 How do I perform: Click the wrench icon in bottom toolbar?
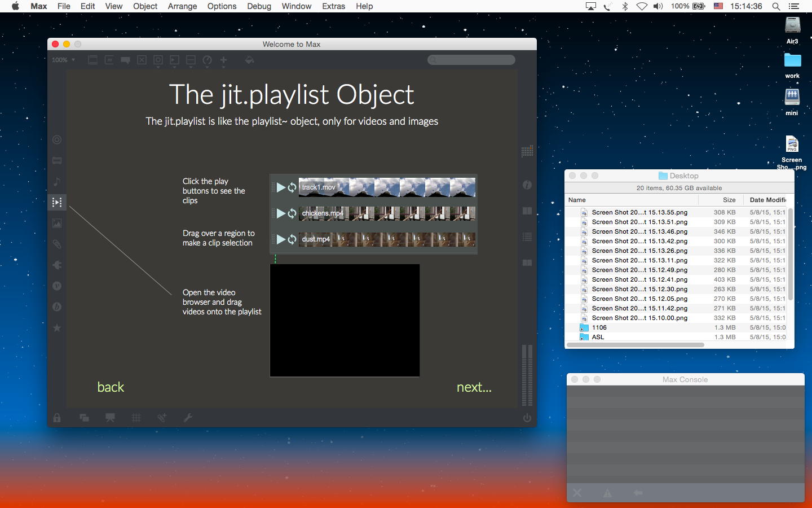[x=188, y=418]
